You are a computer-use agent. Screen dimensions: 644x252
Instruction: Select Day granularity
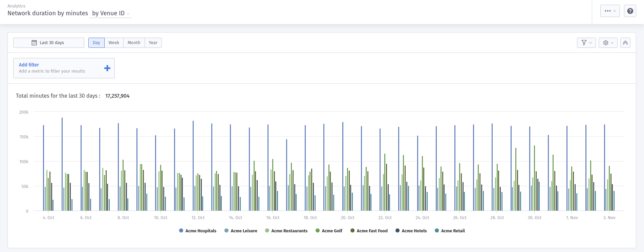(96, 43)
